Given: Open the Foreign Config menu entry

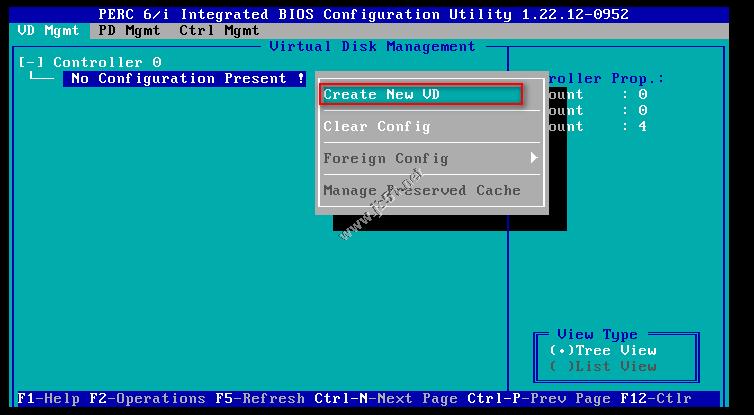Looking at the screenshot, I should pos(386,158).
